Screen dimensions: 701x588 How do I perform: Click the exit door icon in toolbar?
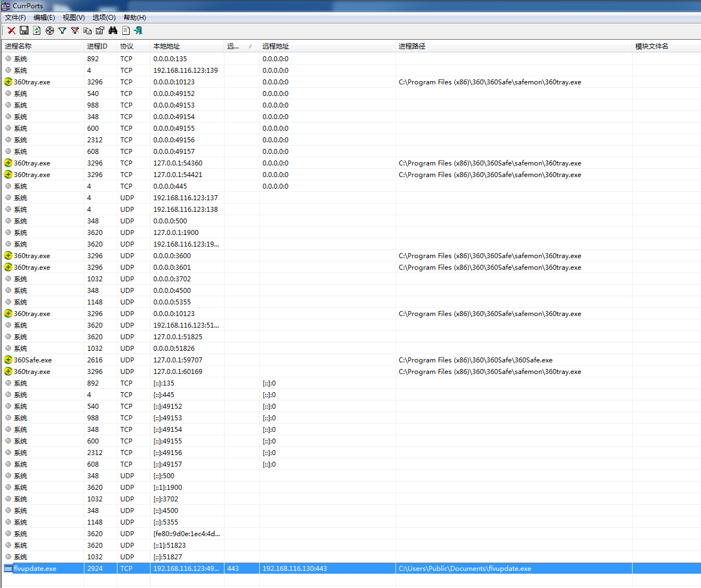tap(138, 30)
